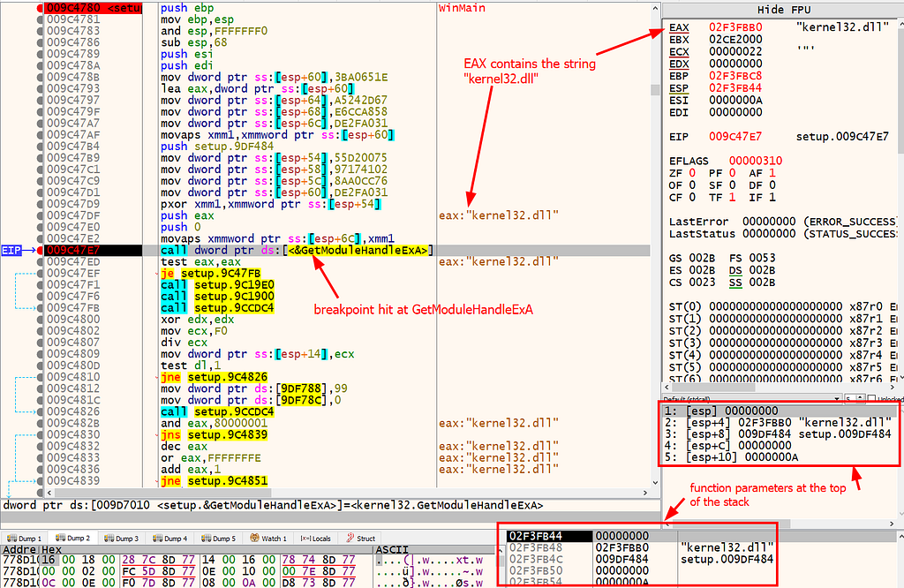Click the disassembly vertical scrollbar thumb

pyautogui.click(x=655, y=89)
